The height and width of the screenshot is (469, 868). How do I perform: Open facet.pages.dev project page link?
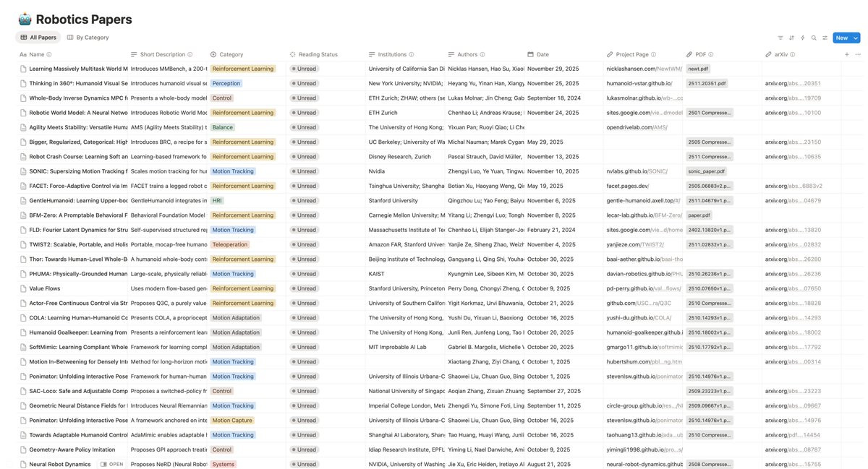click(x=628, y=186)
